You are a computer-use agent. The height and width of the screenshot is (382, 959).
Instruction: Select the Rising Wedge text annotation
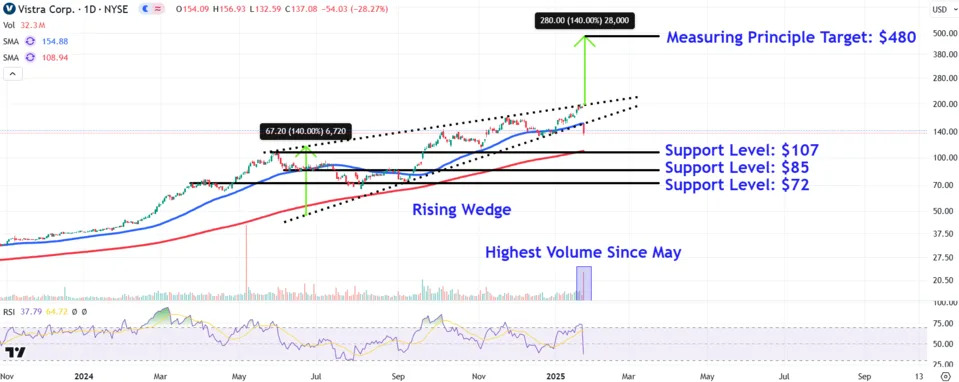coord(461,210)
